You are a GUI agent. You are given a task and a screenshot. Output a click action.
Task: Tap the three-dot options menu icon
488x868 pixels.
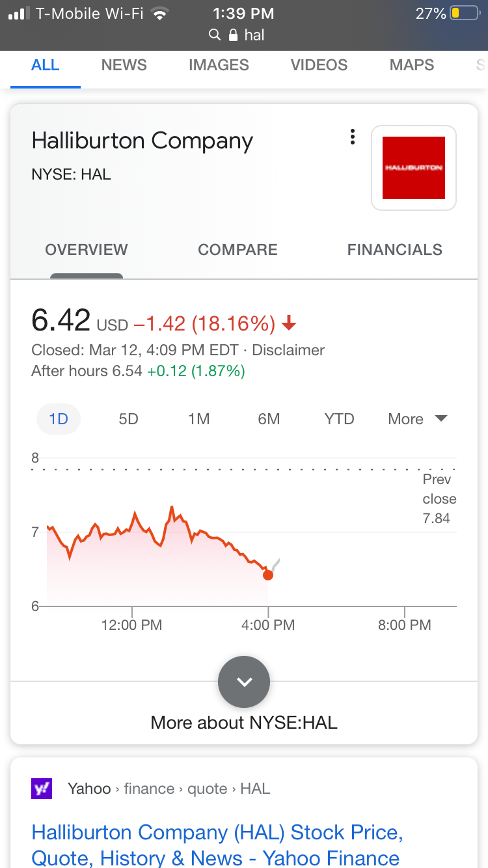tap(352, 137)
